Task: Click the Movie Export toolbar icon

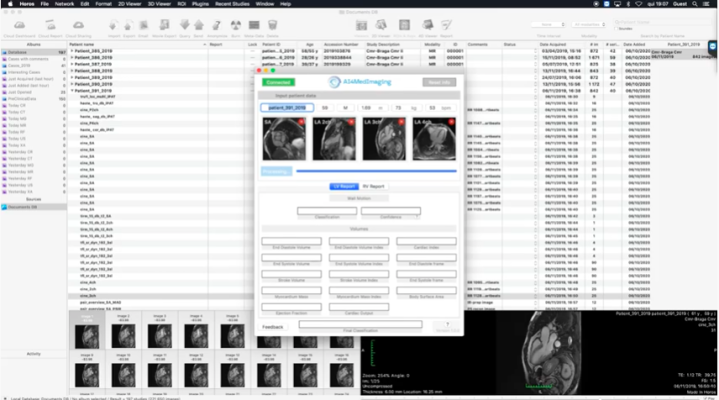Action: (x=160, y=24)
